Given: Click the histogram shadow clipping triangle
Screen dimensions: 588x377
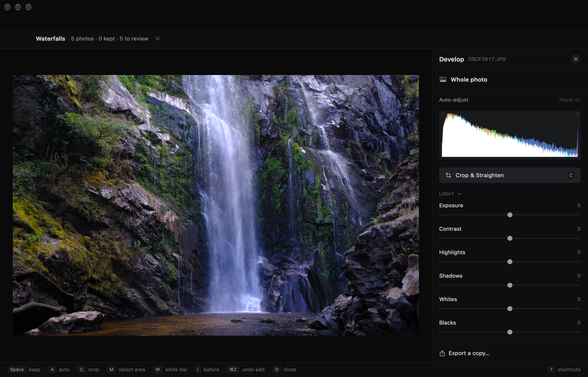Looking at the screenshot, I should 443,114.
